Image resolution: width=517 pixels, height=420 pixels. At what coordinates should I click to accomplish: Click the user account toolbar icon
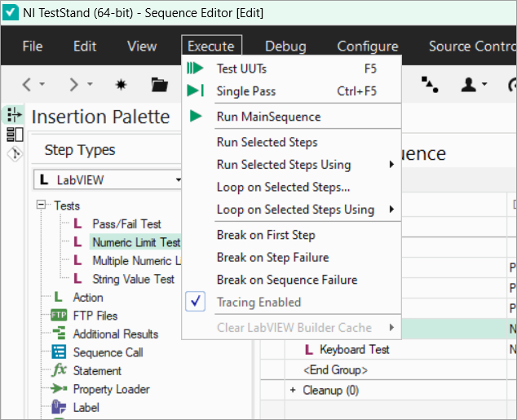pyautogui.click(x=469, y=84)
